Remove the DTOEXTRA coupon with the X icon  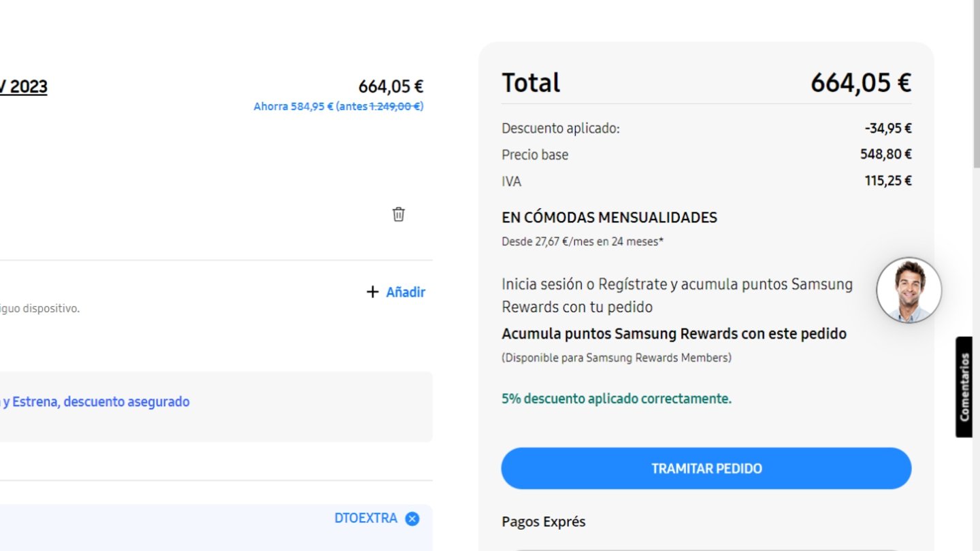tap(412, 519)
